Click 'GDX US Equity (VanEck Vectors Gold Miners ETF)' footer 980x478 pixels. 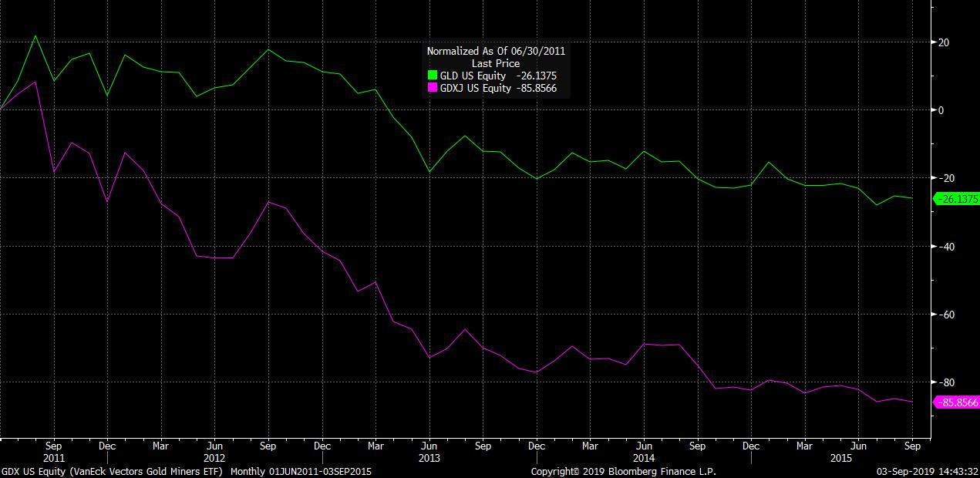pos(113,471)
